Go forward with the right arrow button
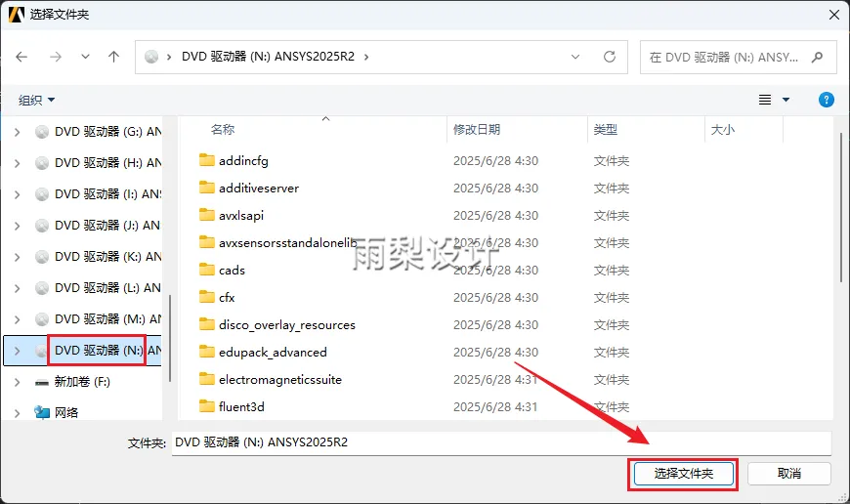The height and width of the screenshot is (504, 850). [x=56, y=57]
